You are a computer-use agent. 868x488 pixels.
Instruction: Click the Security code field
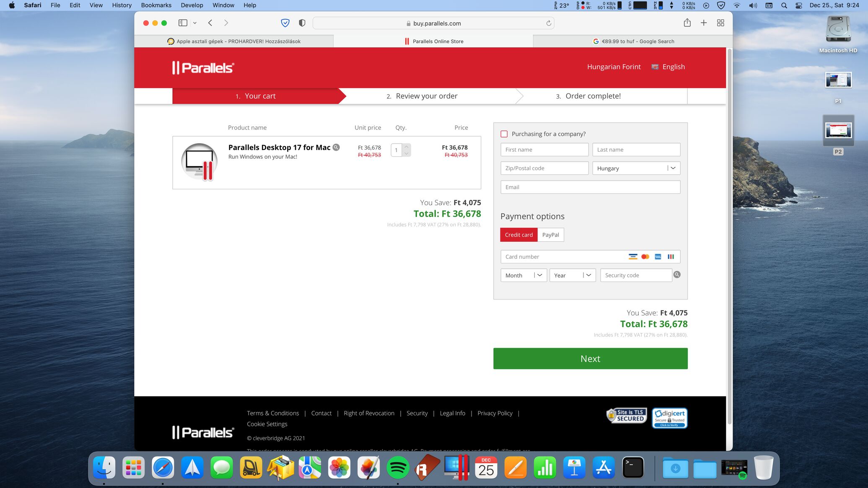pyautogui.click(x=636, y=275)
